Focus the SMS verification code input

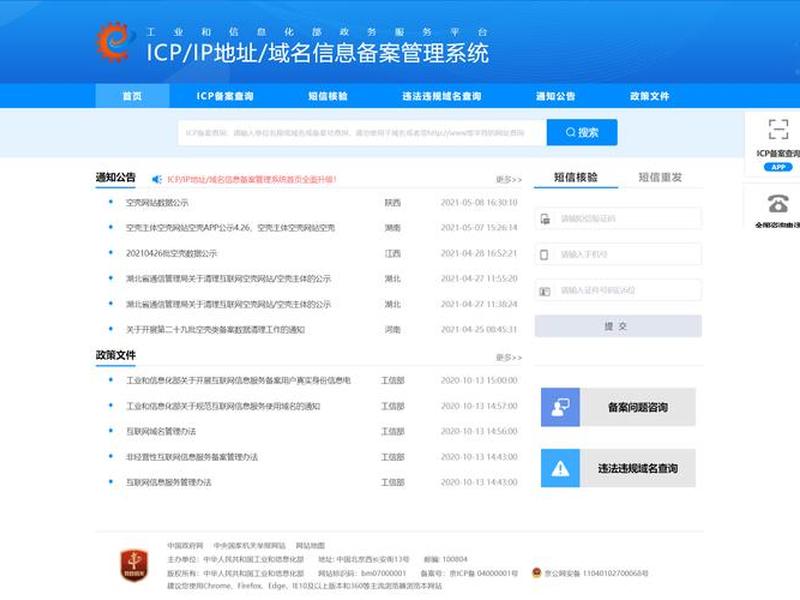[618, 218]
